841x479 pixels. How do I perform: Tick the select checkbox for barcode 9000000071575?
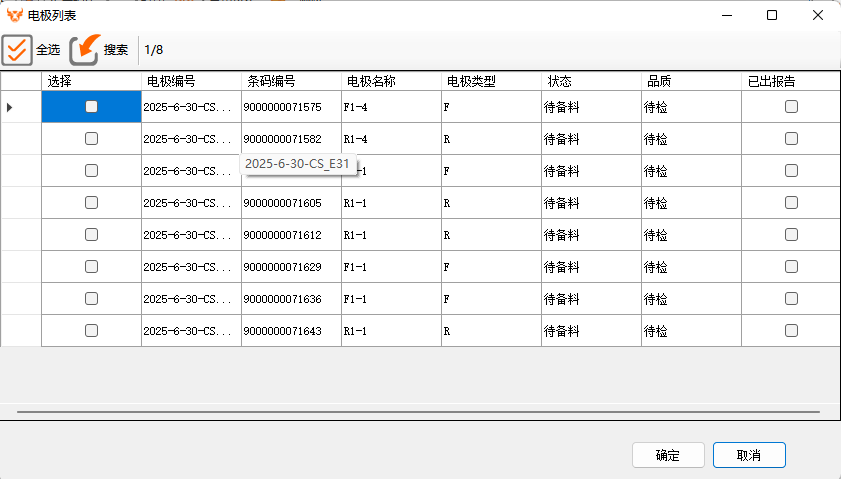(x=91, y=107)
